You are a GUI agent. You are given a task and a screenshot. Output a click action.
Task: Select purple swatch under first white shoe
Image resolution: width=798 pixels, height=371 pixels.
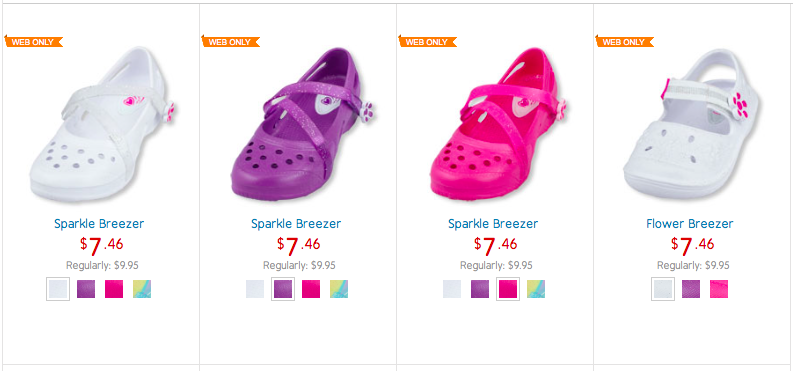86,289
